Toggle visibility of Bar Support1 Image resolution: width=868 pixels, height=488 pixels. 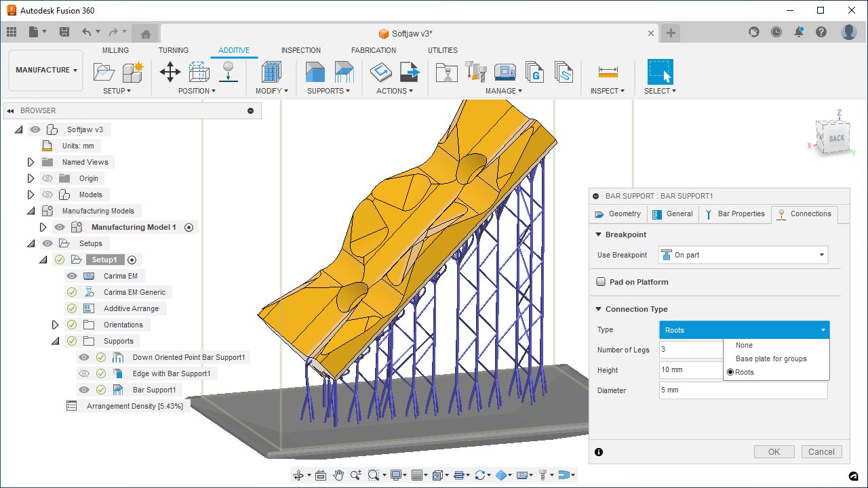pyautogui.click(x=84, y=389)
